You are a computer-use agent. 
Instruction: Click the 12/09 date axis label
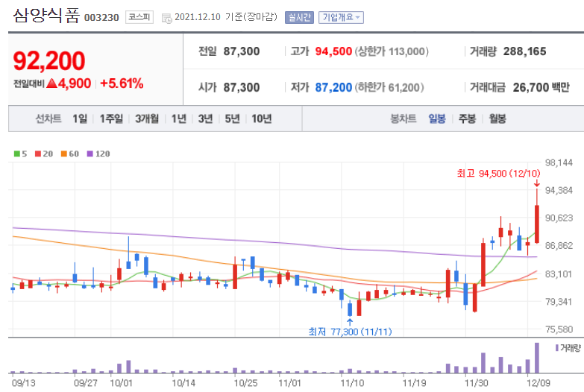(x=538, y=383)
